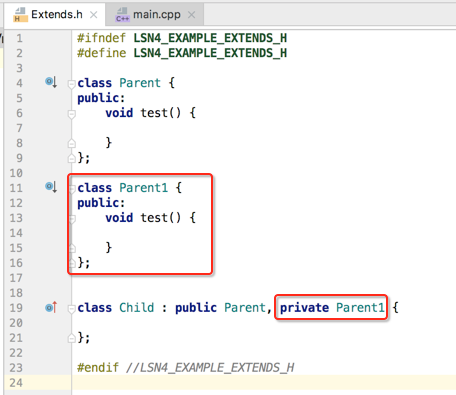This screenshot has height=395, width=456.
Task: Click the base class Parent1 on line 19
Action: click(x=360, y=308)
